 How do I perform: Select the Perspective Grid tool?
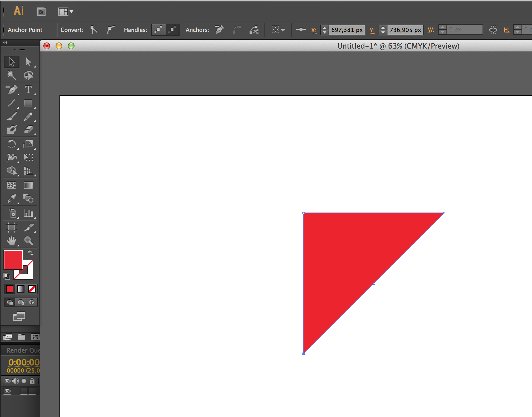(x=28, y=171)
